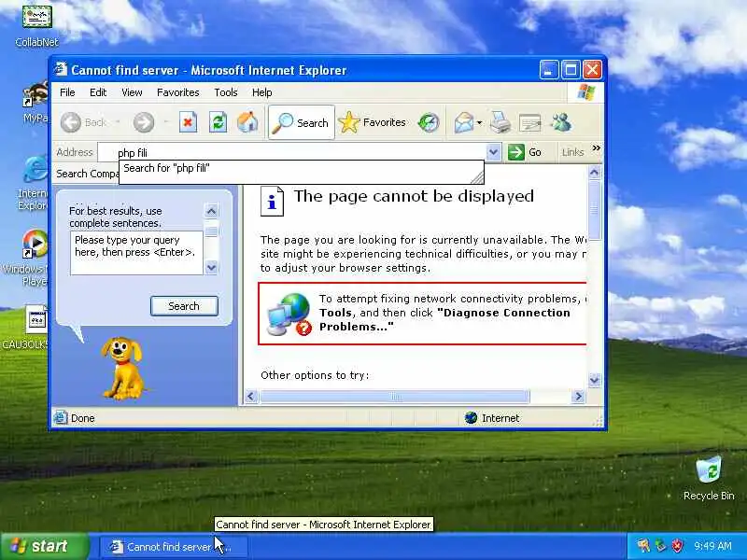Stop page loading with red X icon

click(x=188, y=122)
